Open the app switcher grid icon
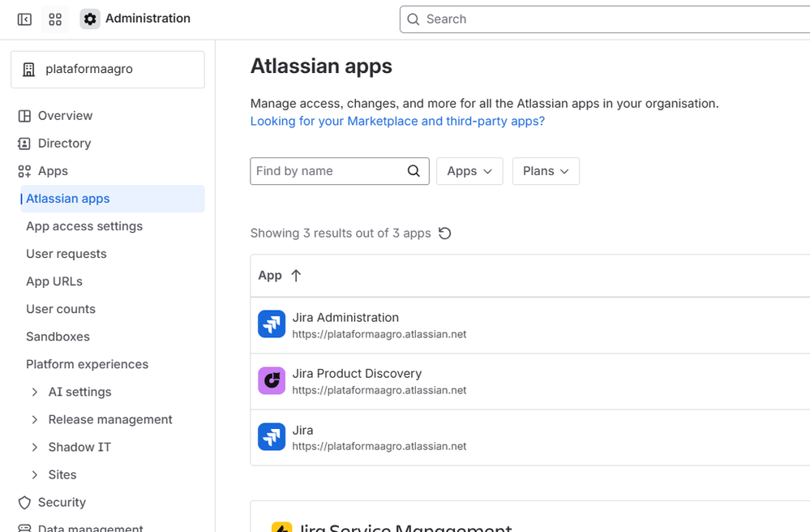810x532 pixels. 55,19
